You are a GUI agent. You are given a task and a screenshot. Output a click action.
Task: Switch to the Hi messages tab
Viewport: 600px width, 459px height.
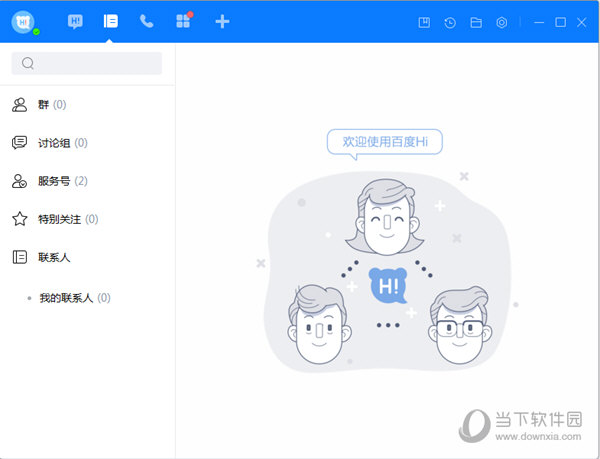click(x=75, y=21)
